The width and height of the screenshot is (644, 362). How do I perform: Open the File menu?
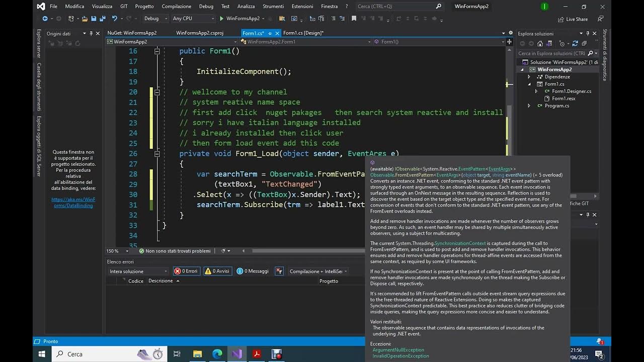[x=53, y=6]
